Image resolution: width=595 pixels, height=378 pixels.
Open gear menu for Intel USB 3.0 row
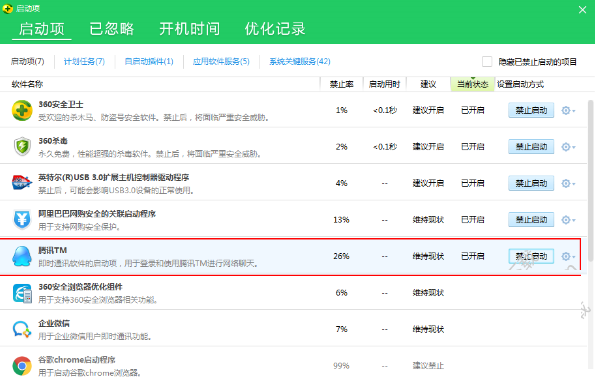click(568, 183)
